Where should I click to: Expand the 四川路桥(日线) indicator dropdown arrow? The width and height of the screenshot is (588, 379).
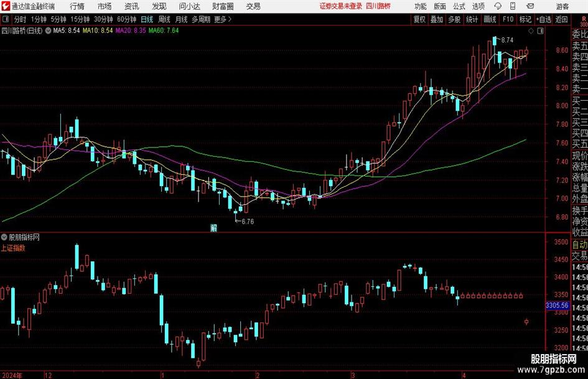point(48,30)
